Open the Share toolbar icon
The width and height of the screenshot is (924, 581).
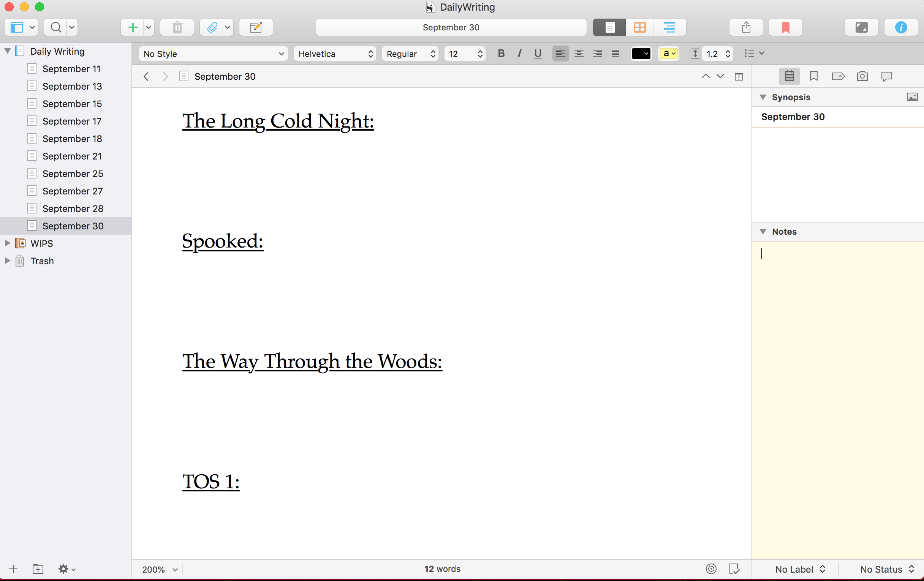click(745, 27)
